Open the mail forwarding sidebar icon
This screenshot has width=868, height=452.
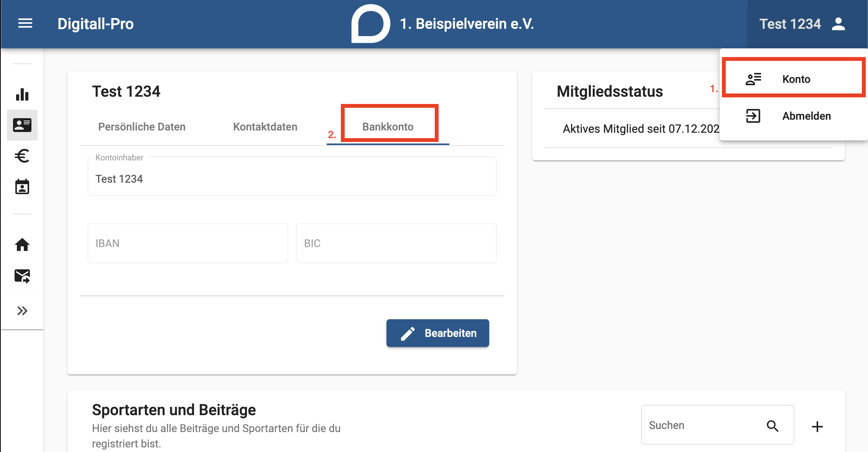pyautogui.click(x=22, y=276)
